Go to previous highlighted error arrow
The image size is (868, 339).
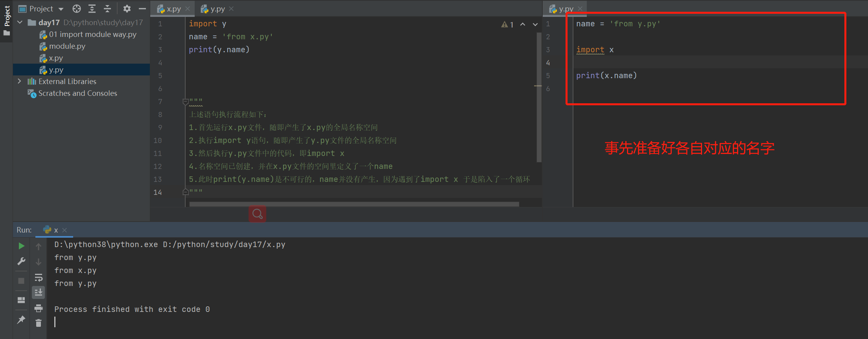523,24
